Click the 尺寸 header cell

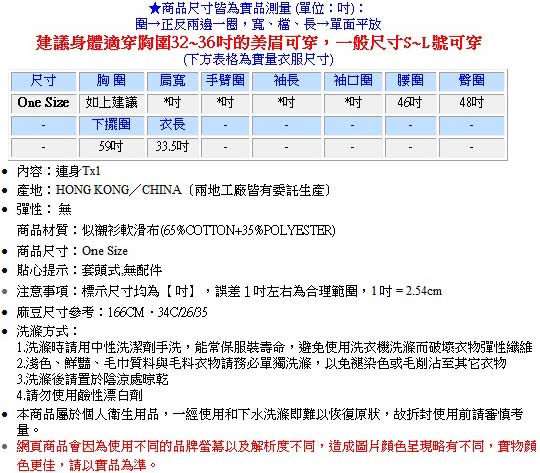[43, 81]
